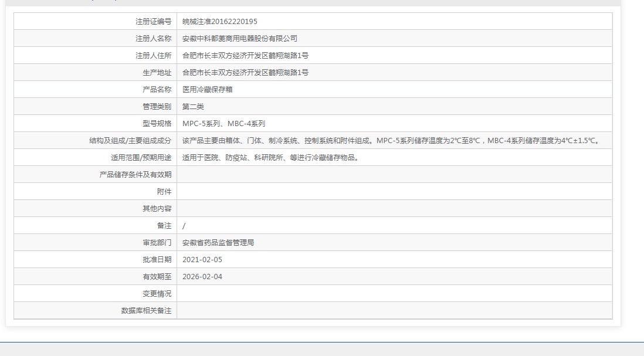Click the 附件 row label
The height and width of the screenshot is (356, 644).
point(164,192)
